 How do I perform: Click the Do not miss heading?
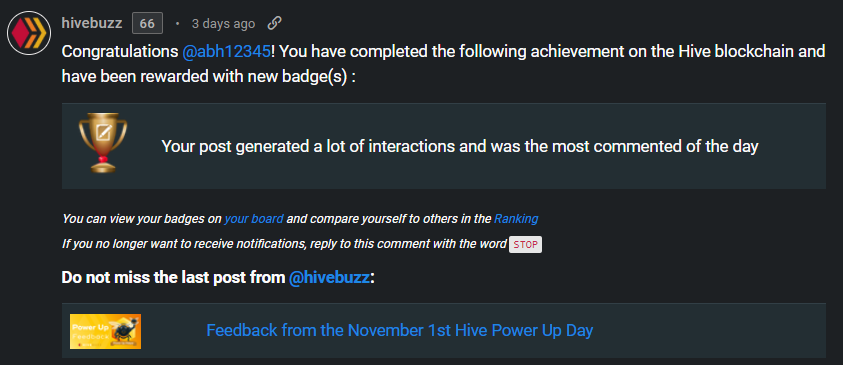point(218,278)
